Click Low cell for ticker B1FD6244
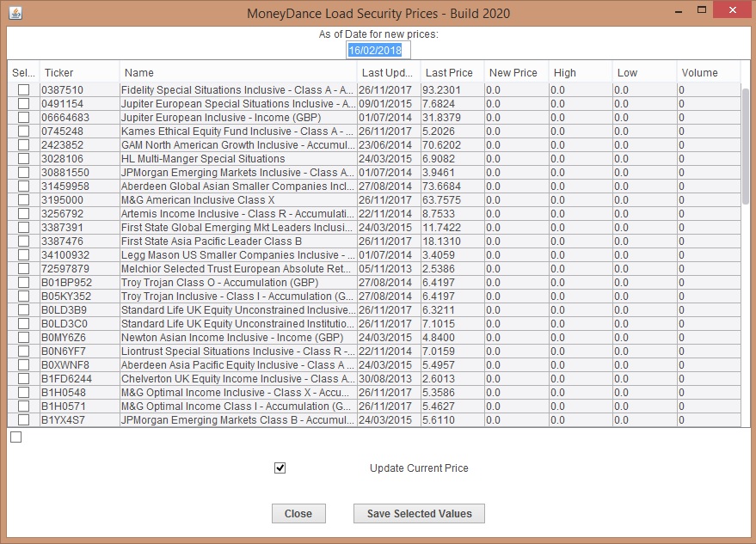Viewport: 756px width, 544px height. [645, 379]
